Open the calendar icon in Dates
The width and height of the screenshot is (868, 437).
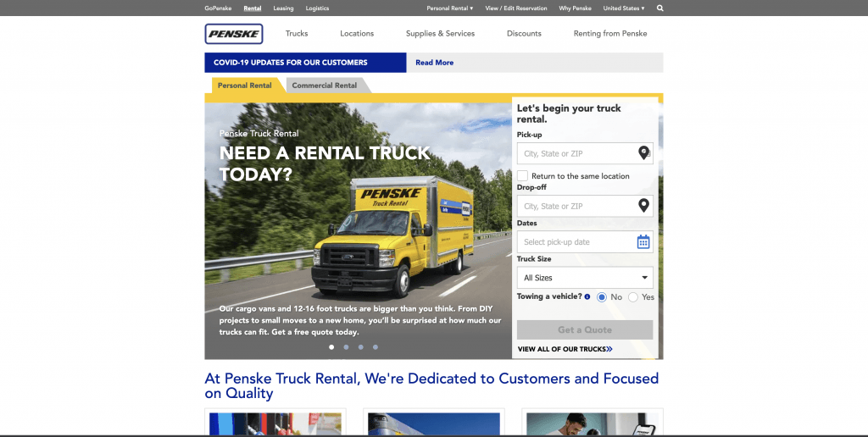click(x=643, y=241)
